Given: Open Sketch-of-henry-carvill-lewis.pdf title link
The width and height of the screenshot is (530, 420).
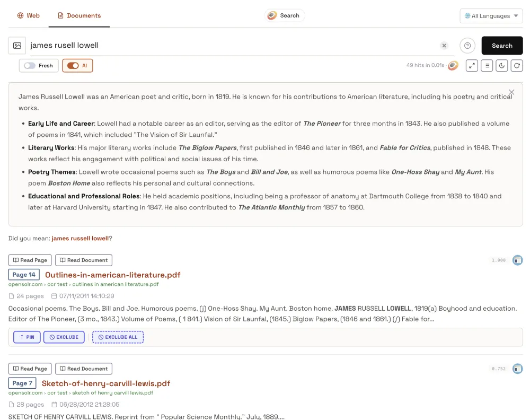Looking at the screenshot, I should (106, 383).
